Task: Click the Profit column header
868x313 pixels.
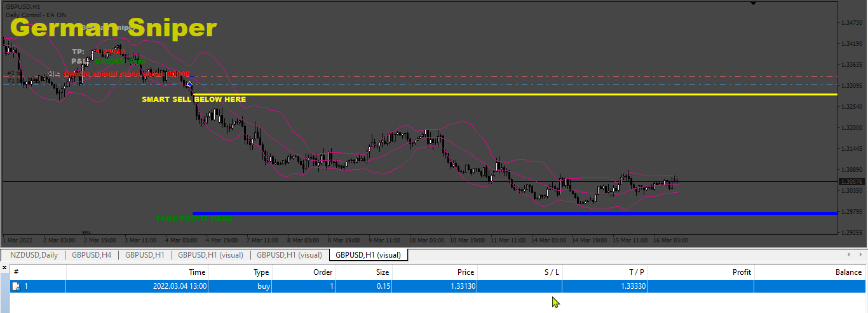Action: click(701, 272)
